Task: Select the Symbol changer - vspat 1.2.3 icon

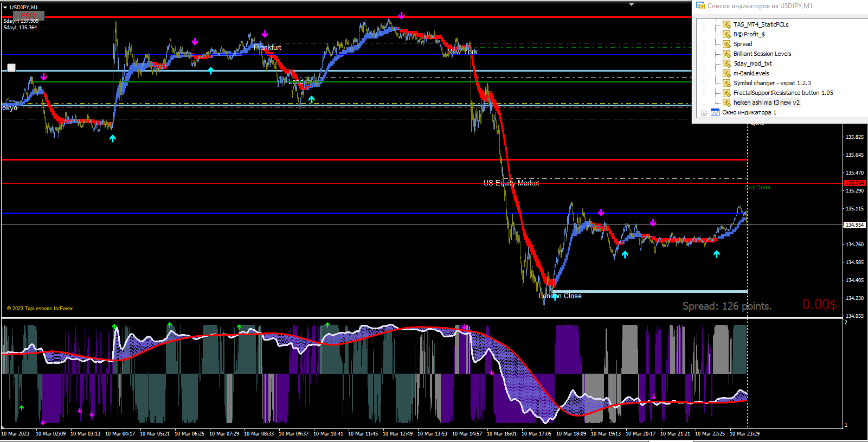Action: (x=727, y=83)
